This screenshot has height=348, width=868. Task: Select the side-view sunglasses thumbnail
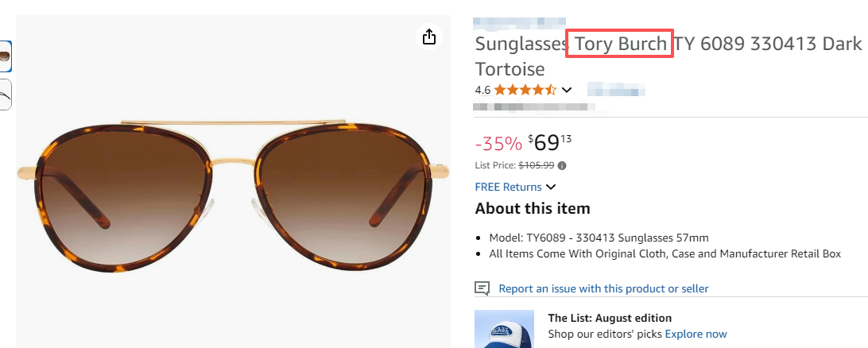tap(5, 95)
